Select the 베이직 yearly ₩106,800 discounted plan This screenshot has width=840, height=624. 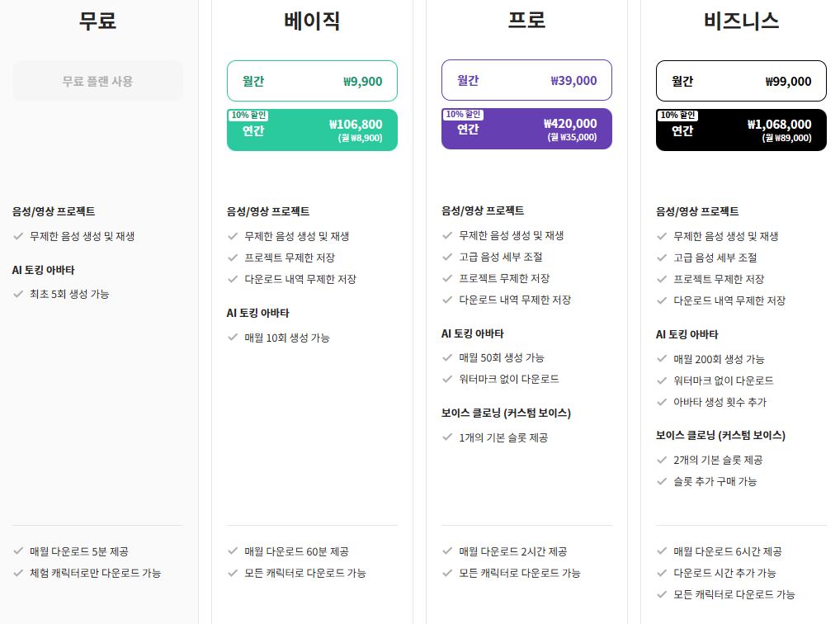click(x=312, y=130)
